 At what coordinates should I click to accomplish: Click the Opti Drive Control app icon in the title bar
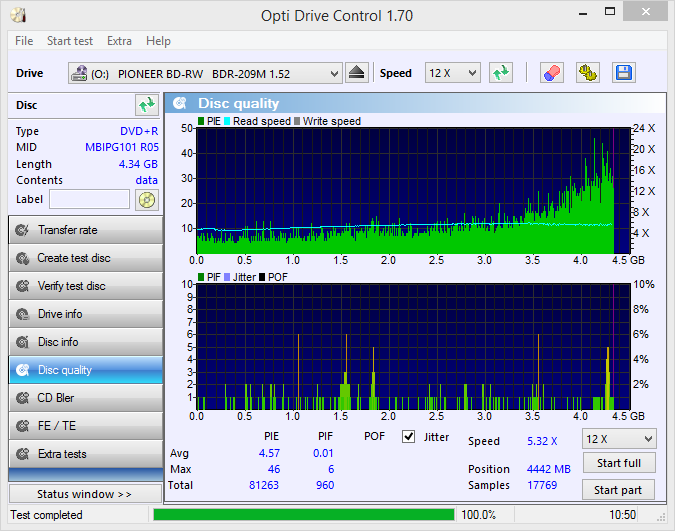(x=19, y=15)
